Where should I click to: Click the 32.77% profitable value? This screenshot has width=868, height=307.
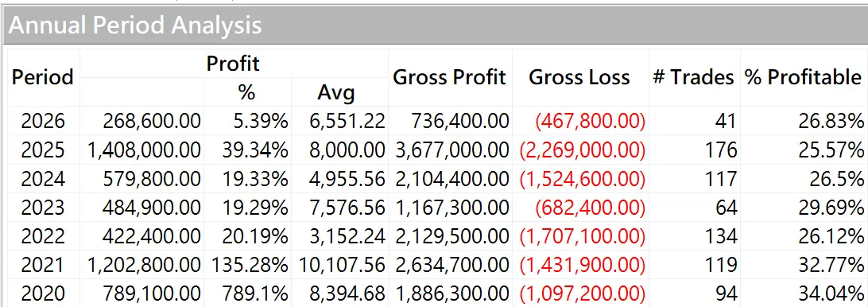[x=831, y=266]
